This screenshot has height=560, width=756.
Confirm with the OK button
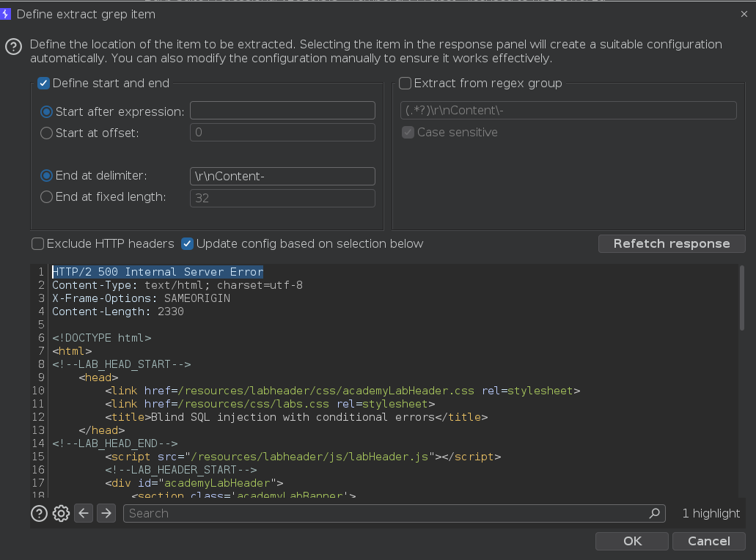(x=632, y=541)
